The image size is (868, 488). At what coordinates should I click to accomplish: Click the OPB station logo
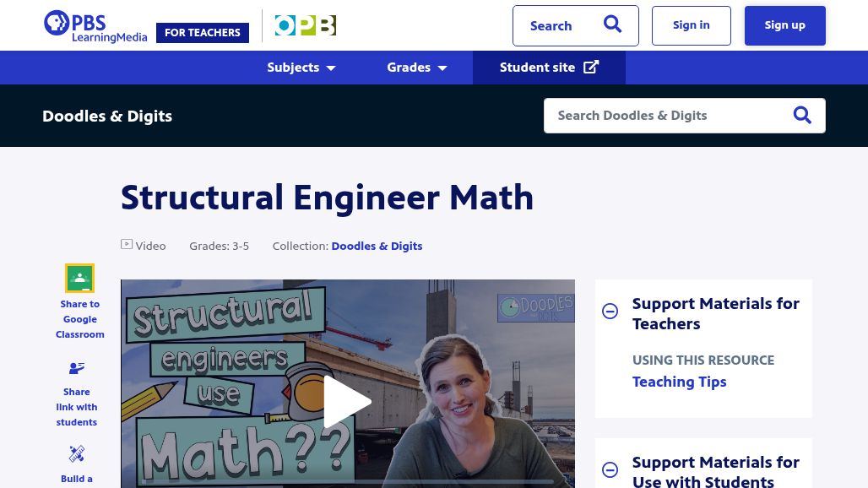305,25
